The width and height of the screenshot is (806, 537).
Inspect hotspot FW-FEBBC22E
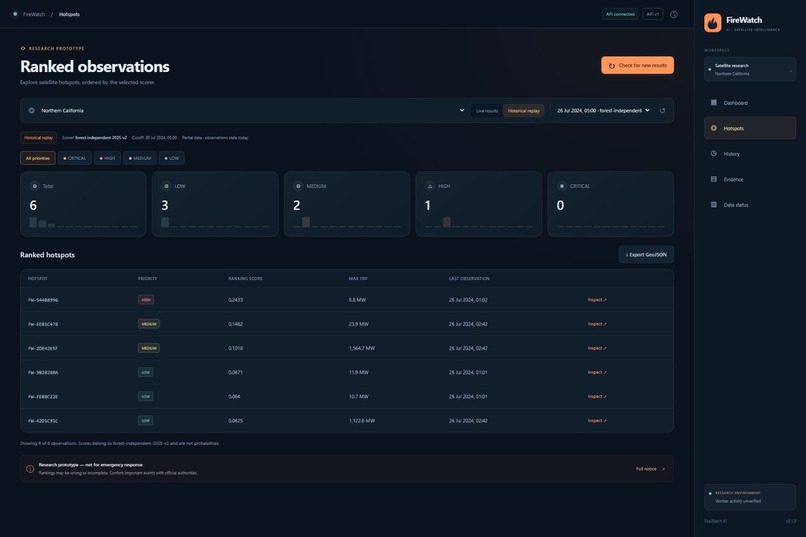[597, 396]
